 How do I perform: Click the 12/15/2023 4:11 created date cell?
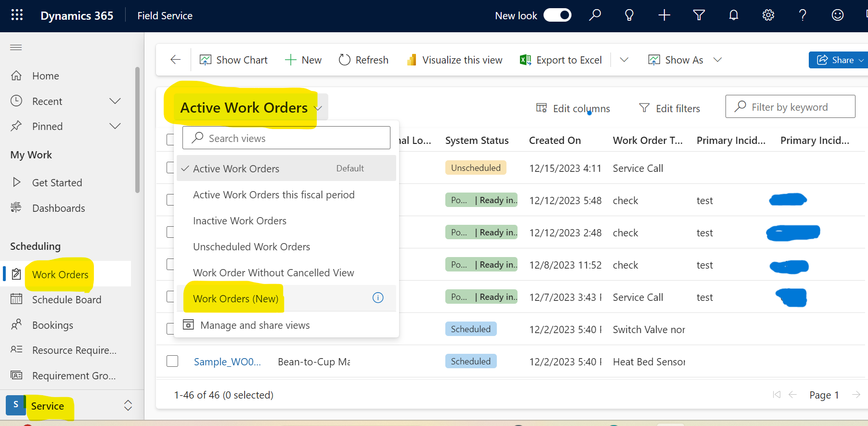point(565,168)
